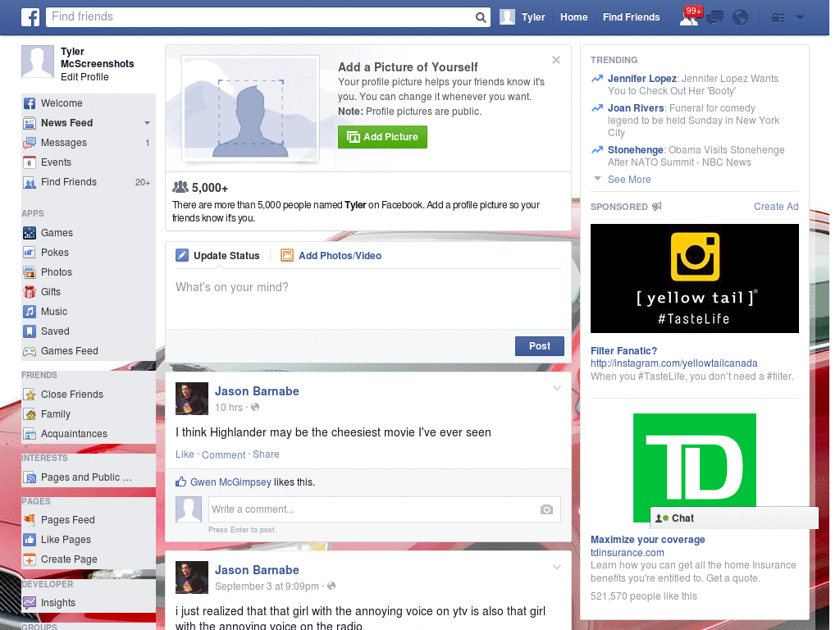Open the Jennifer Lopez trending topic

[641, 79]
